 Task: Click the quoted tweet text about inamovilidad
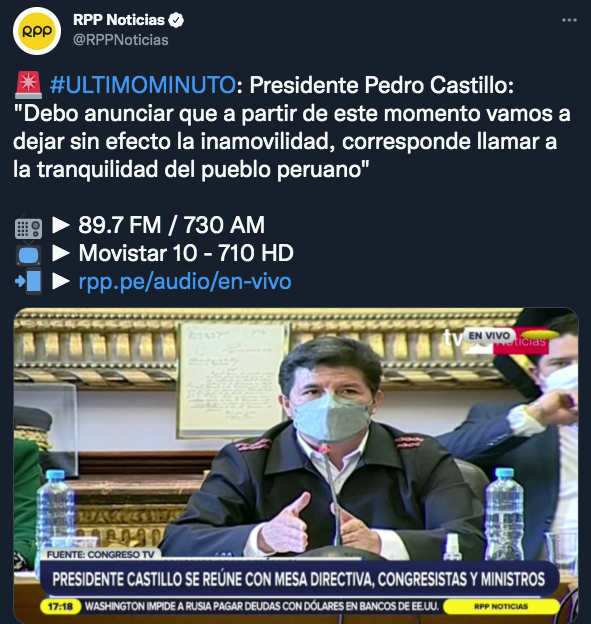coord(292,141)
